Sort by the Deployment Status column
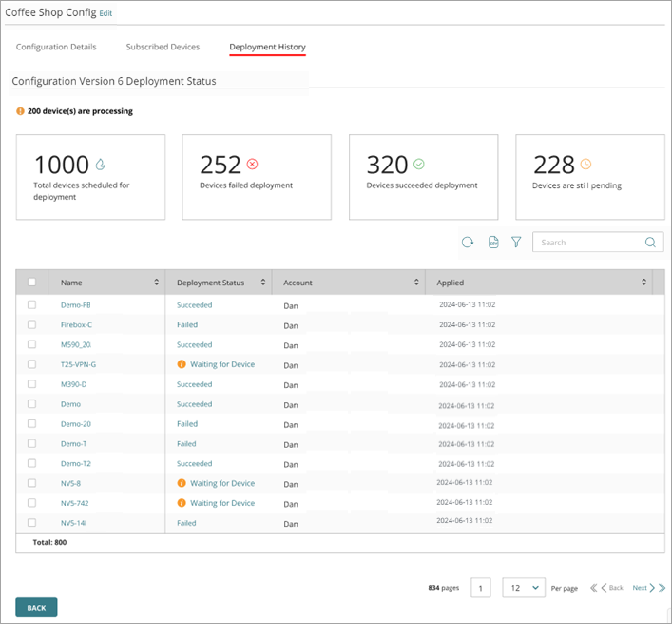 [262, 283]
